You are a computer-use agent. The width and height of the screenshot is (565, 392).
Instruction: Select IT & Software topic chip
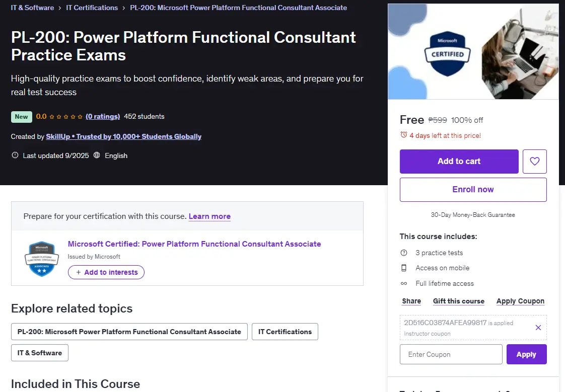(x=40, y=353)
